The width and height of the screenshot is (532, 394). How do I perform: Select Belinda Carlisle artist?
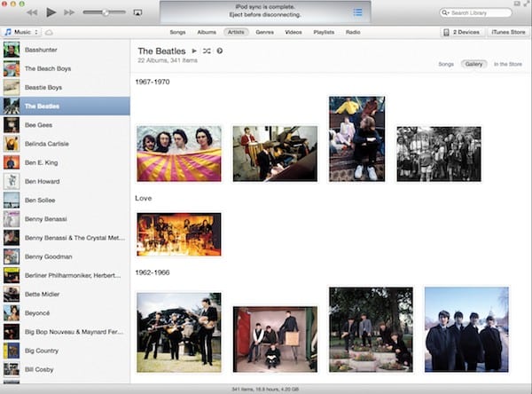click(65, 144)
